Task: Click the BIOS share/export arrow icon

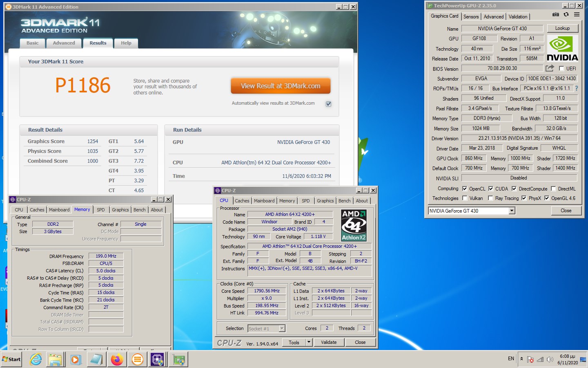Action: 550,68
